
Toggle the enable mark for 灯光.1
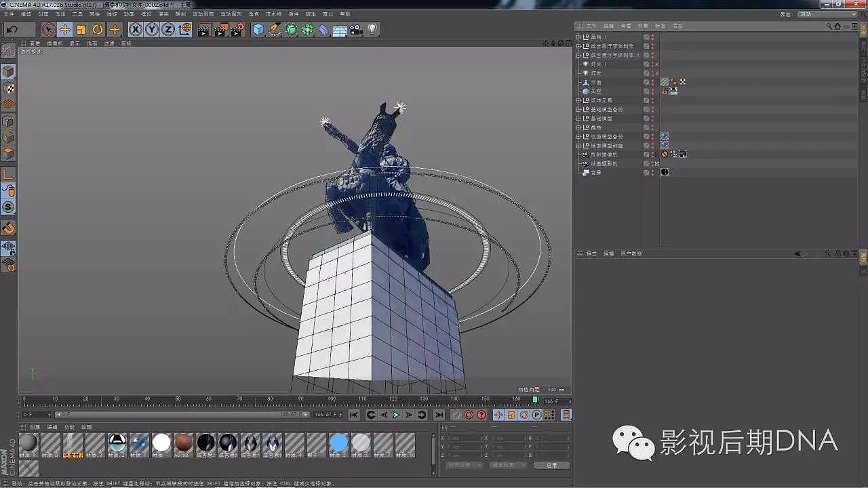[656, 64]
